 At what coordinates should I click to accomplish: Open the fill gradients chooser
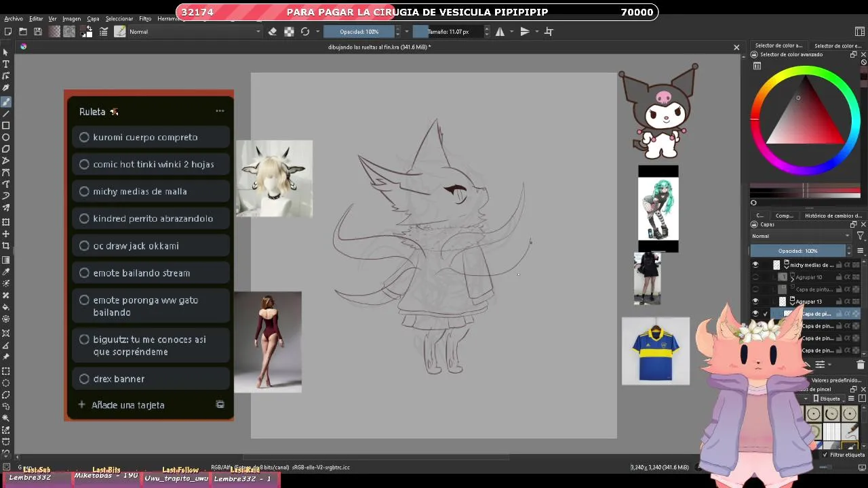pyautogui.click(x=55, y=31)
